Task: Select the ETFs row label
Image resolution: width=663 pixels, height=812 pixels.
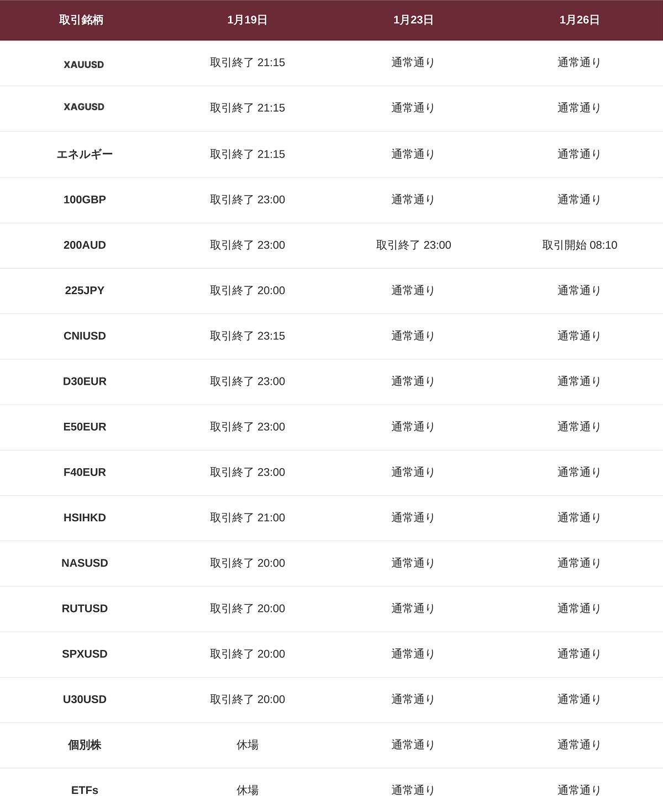Action: tap(85, 790)
